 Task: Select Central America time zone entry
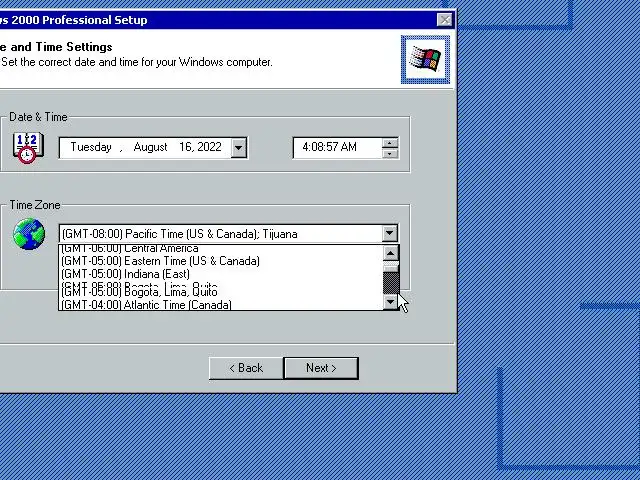pyautogui.click(x=221, y=248)
